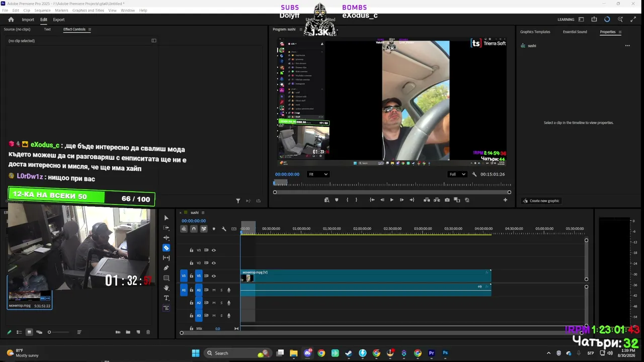Open the Properties panel menu
The height and width of the screenshot is (362, 644).
(620, 32)
